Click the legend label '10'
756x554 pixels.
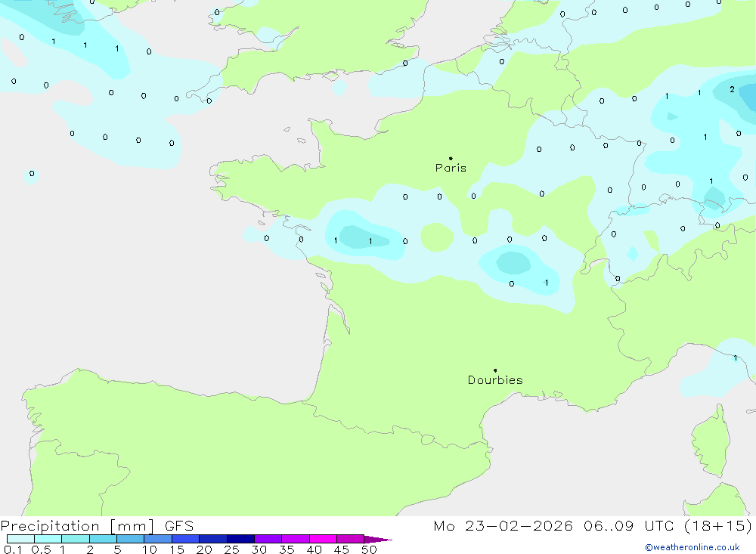point(150,549)
